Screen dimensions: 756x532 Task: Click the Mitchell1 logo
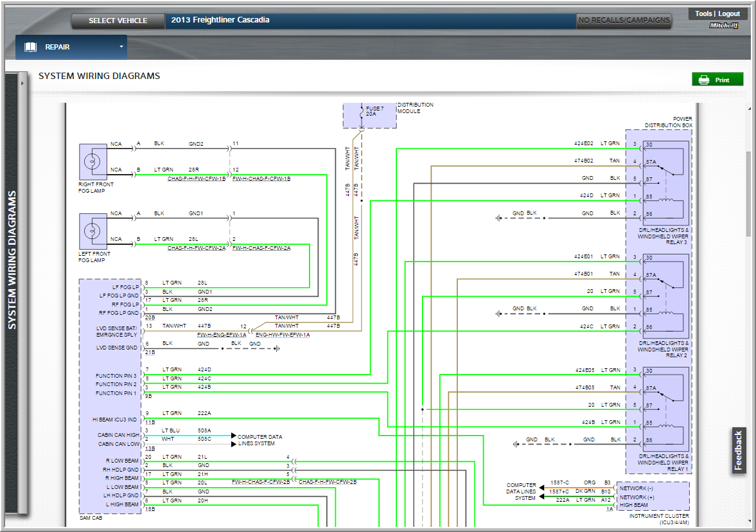point(724,26)
